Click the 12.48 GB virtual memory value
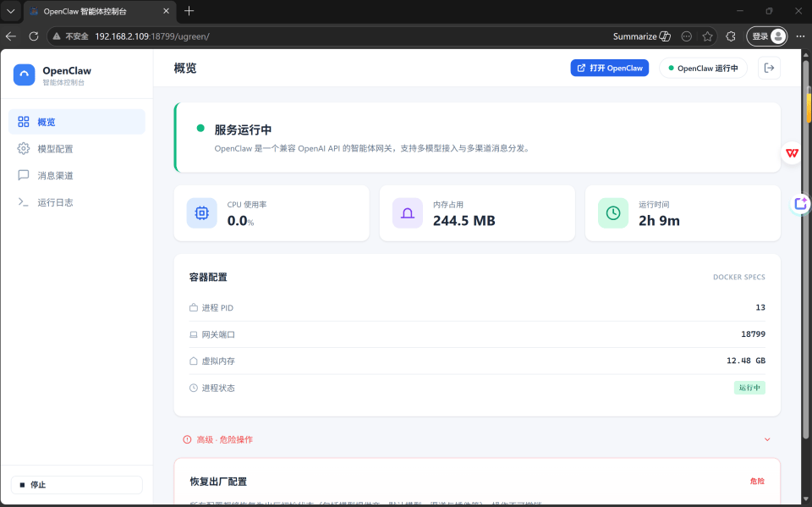 (746, 361)
